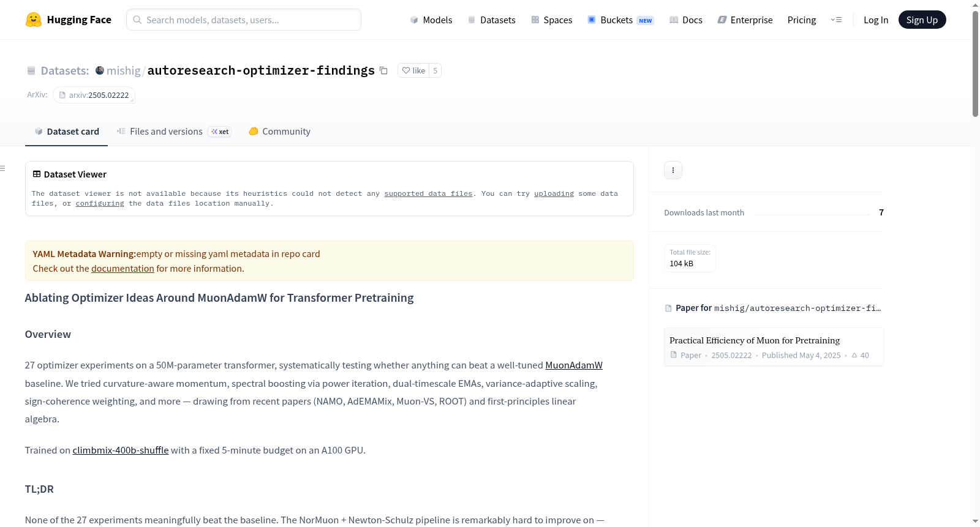Open Practical Efficiency of Muon paper card
Image resolution: width=980 pixels, height=527 pixels.
point(774,347)
